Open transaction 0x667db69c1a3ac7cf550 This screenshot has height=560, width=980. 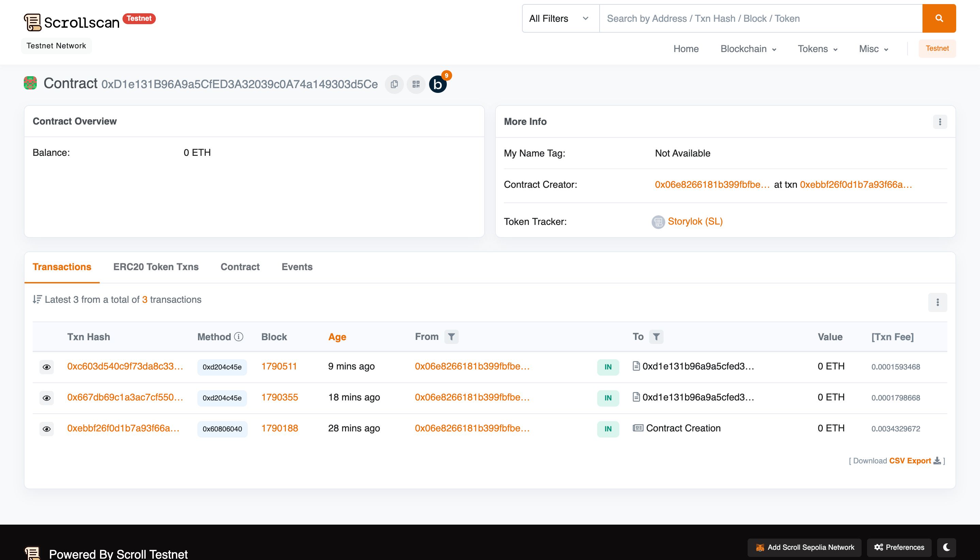pos(125,397)
